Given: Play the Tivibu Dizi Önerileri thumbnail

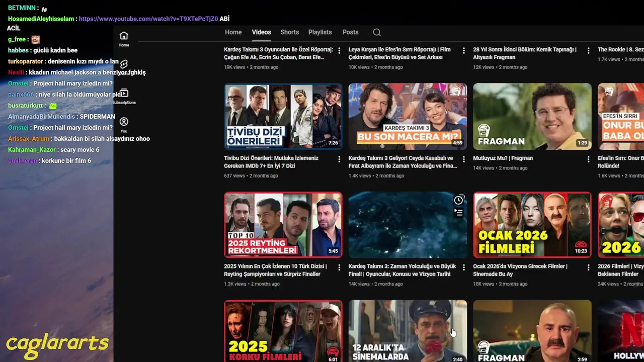Looking at the screenshot, I should [283, 117].
